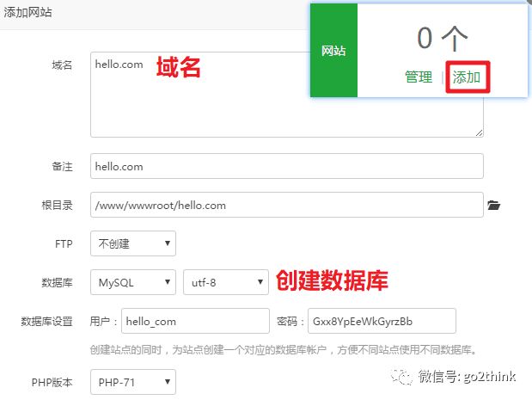Click the resize handle of the 域名 textarea

coord(479,132)
